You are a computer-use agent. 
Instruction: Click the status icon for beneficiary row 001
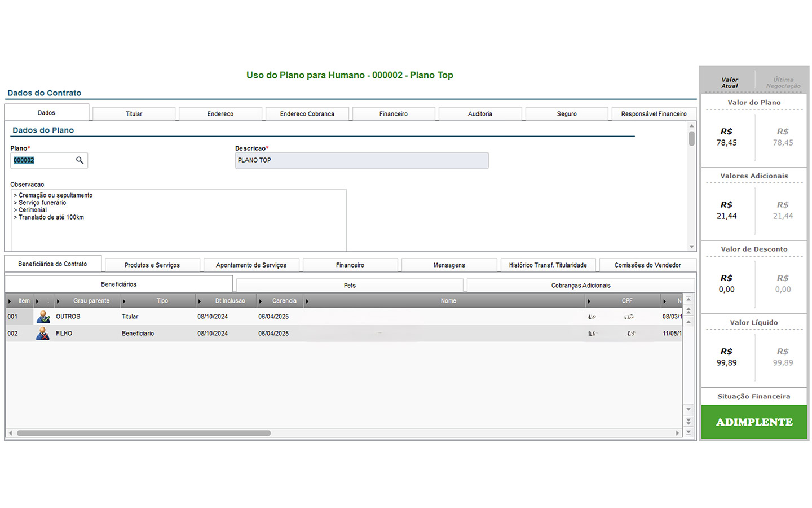43,317
